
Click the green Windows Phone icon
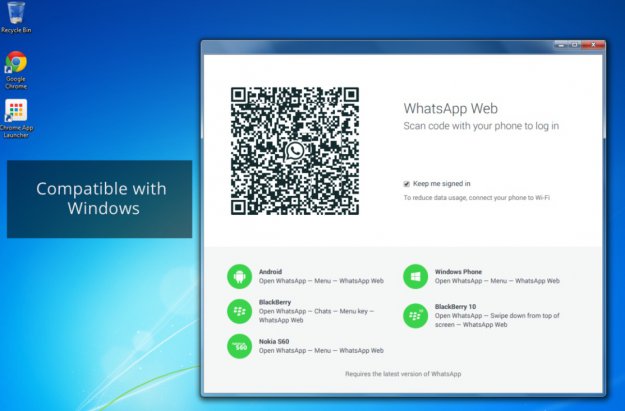coord(415,276)
